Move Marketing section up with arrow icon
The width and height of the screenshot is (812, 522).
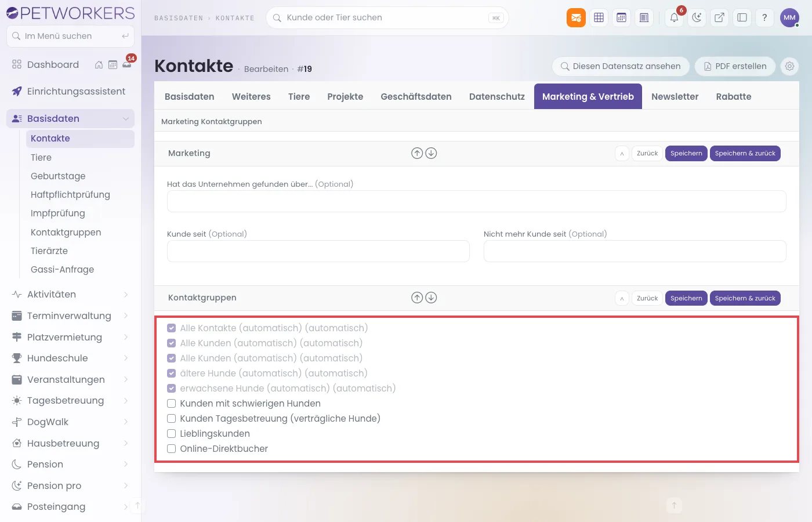(x=417, y=153)
